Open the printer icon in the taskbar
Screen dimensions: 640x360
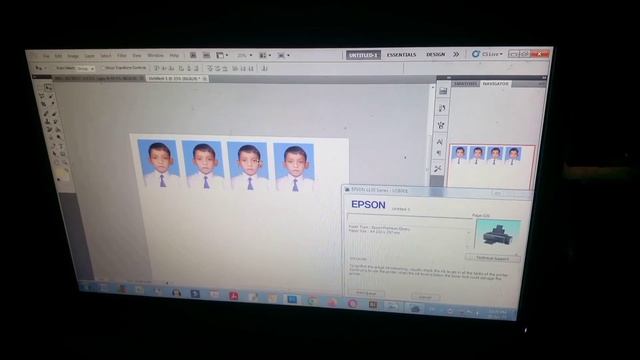(x=416, y=308)
